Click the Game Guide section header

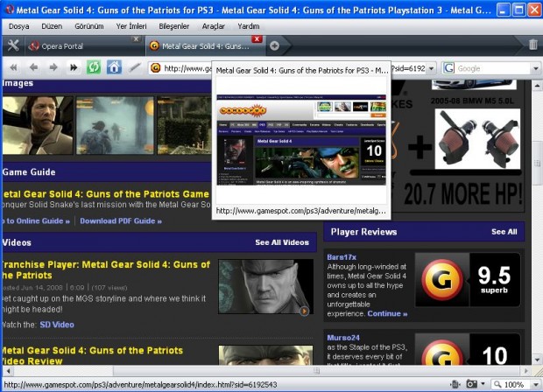(107, 171)
